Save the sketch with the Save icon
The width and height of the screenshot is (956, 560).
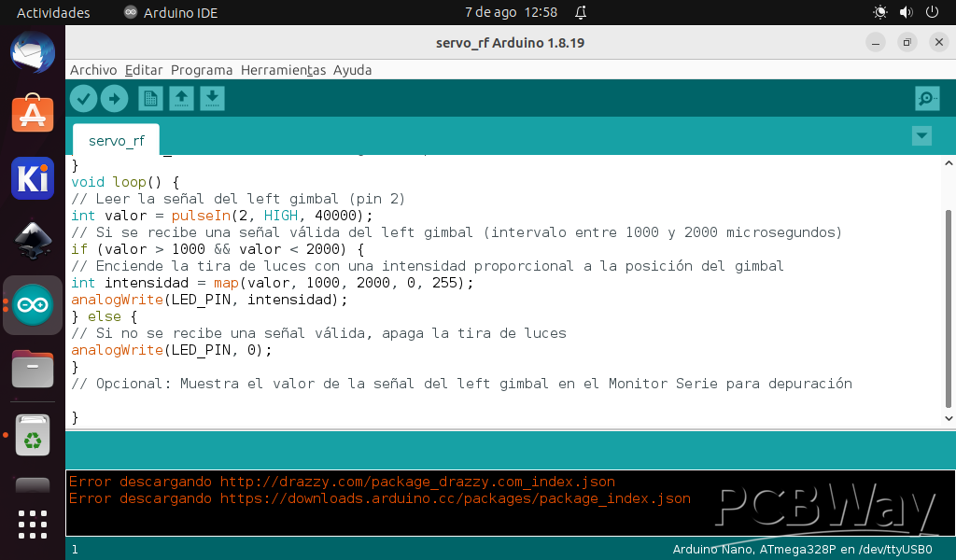click(212, 98)
